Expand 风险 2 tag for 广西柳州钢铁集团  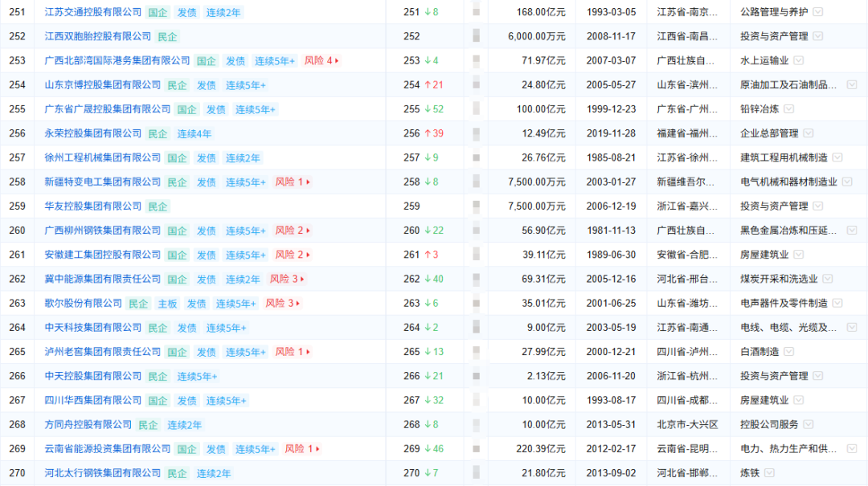point(293,231)
